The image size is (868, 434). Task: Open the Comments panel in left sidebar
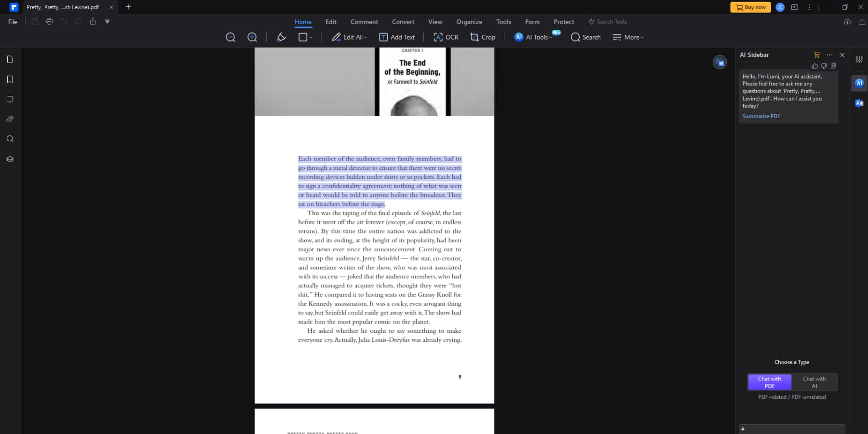(x=10, y=99)
